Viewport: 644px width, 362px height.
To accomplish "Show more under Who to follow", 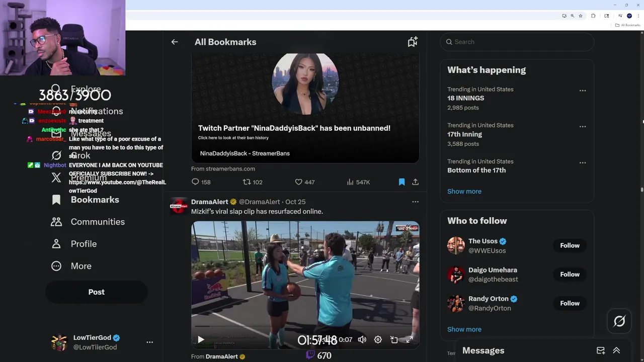I will (x=464, y=329).
